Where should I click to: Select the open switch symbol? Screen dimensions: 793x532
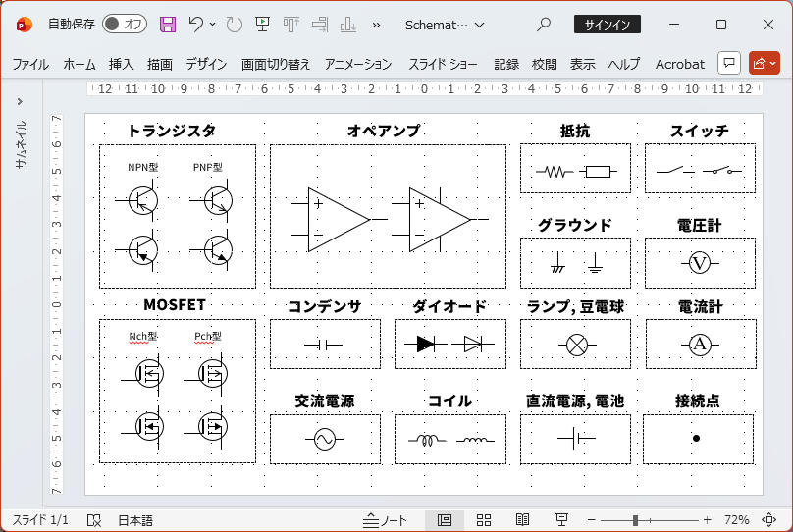coord(676,171)
